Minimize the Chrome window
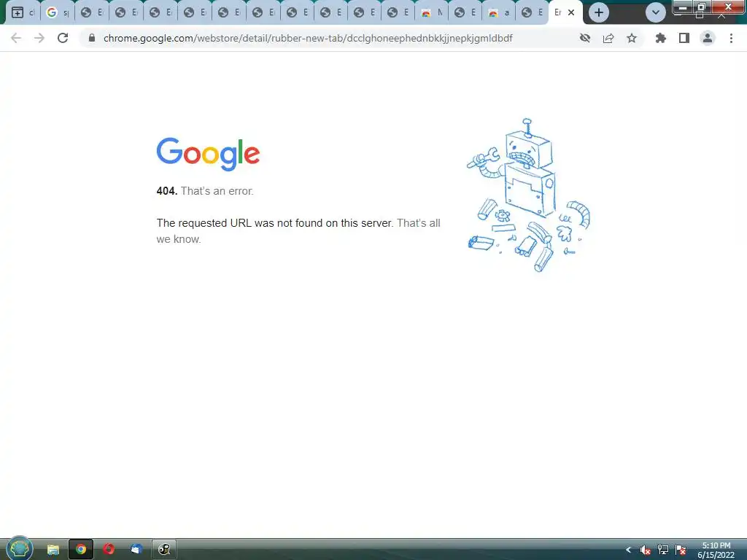This screenshot has height=560, width=747. point(683,7)
